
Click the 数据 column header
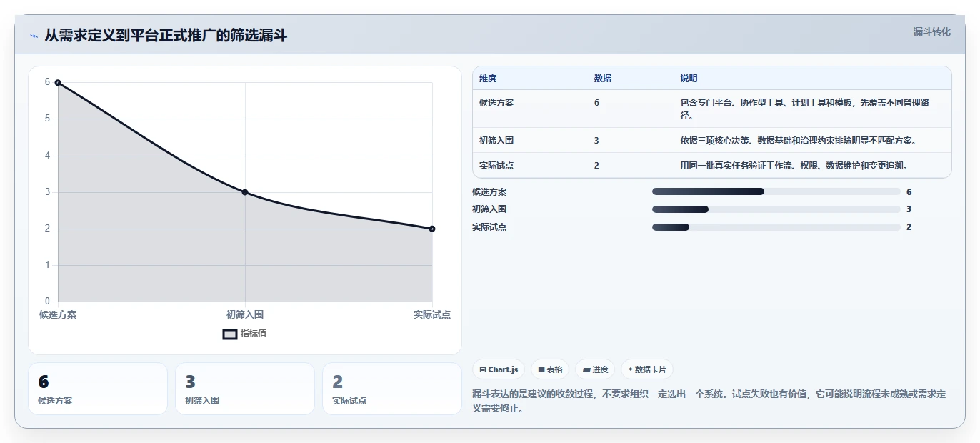pos(602,79)
